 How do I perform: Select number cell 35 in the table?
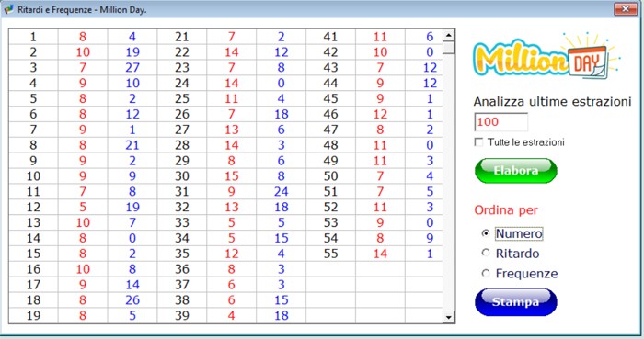pos(182,254)
